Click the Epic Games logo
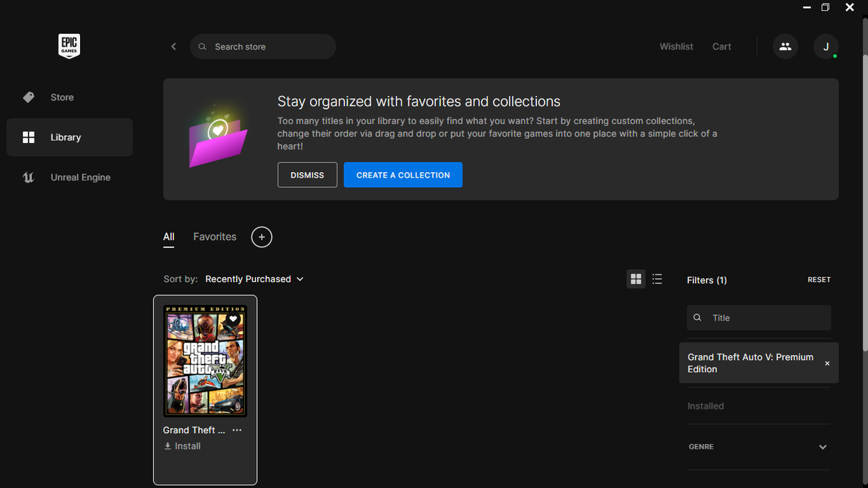The width and height of the screenshot is (868, 488). [69, 46]
